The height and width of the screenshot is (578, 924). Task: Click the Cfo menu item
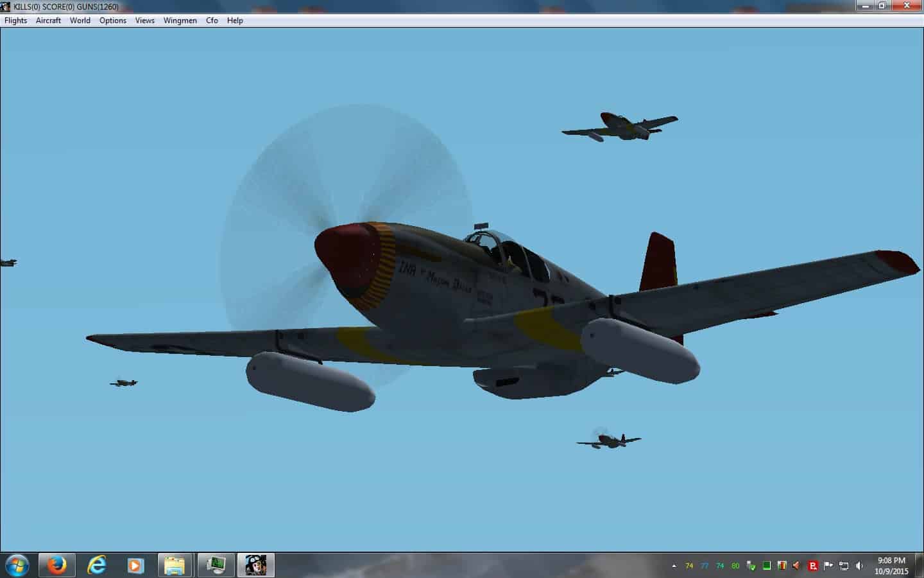212,21
